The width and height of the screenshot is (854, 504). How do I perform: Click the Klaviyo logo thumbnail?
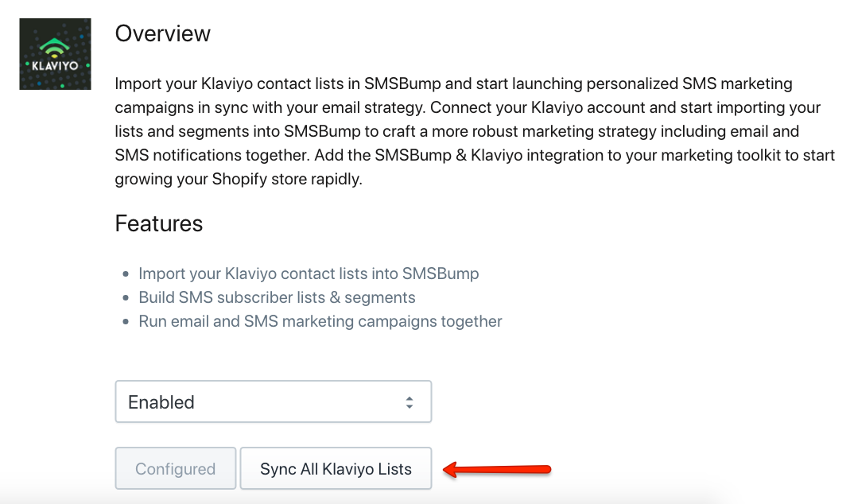(x=55, y=54)
